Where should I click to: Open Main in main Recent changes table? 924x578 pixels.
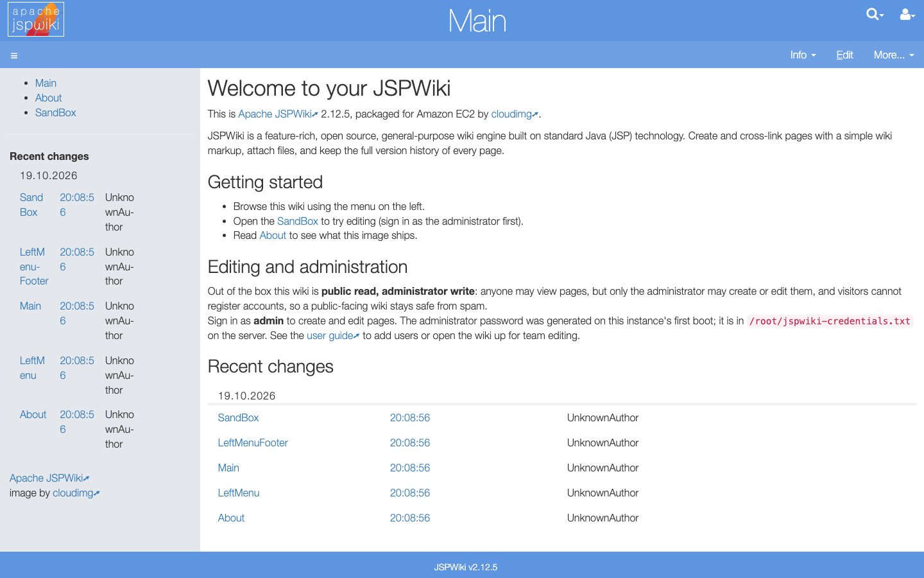[228, 468]
